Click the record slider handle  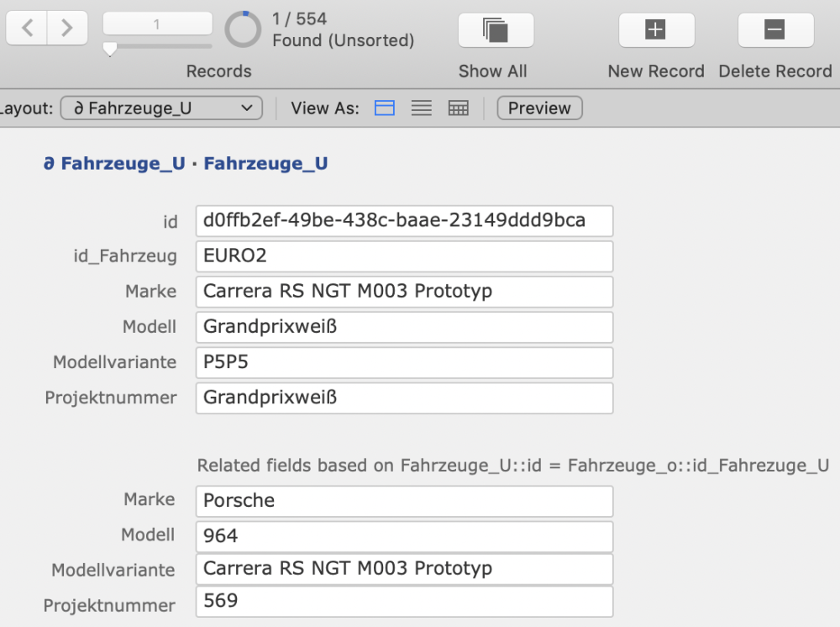109,50
